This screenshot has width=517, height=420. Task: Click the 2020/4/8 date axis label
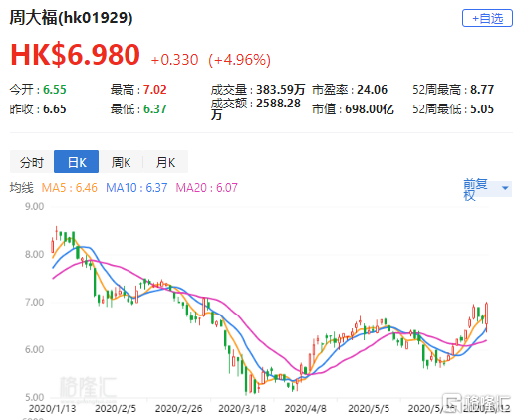305,409
